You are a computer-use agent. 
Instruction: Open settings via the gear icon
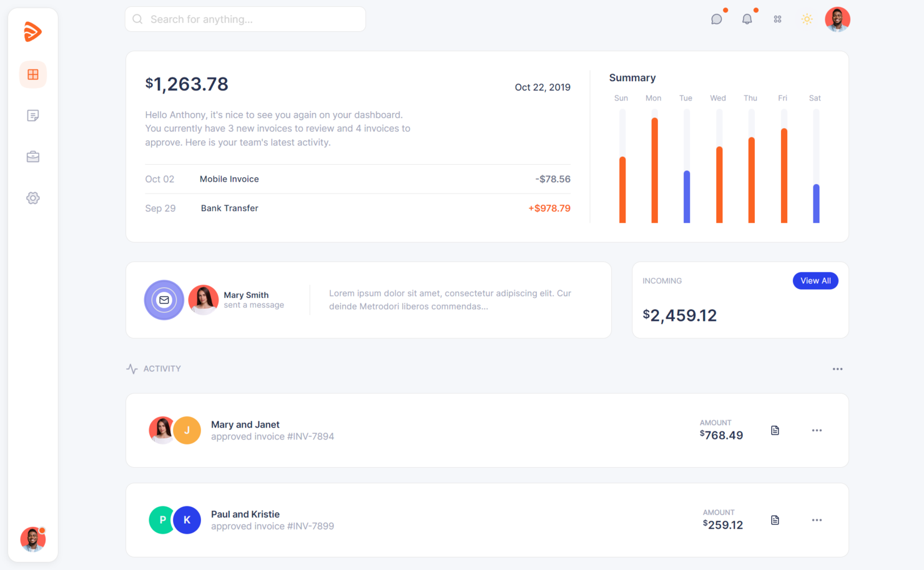coord(32,198)
